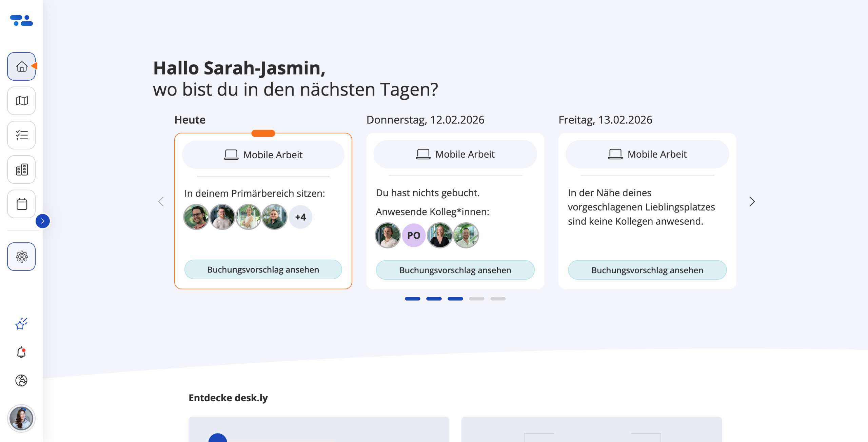Open the calendar icon in sidebar
Screen dimensions: 868x442
(21, 204)
